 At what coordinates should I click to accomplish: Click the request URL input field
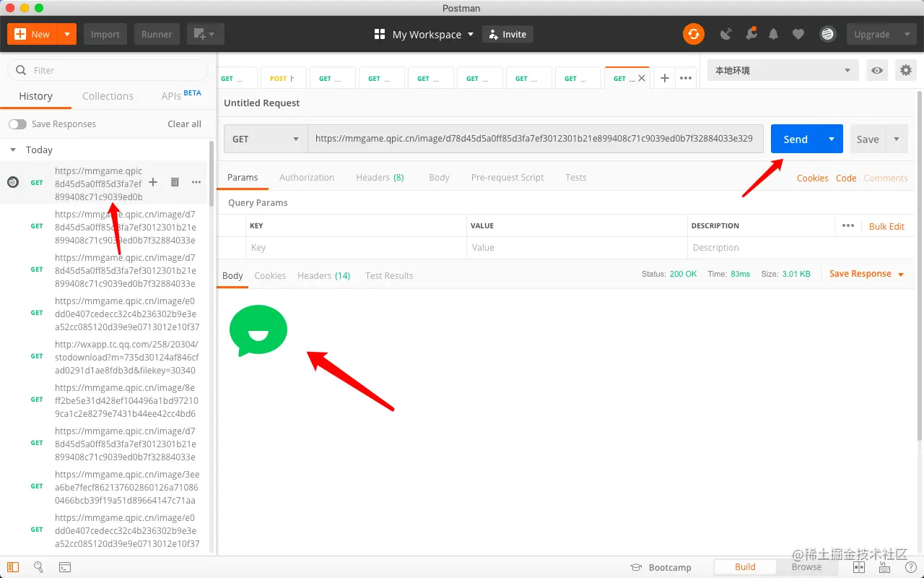[536, 139]
